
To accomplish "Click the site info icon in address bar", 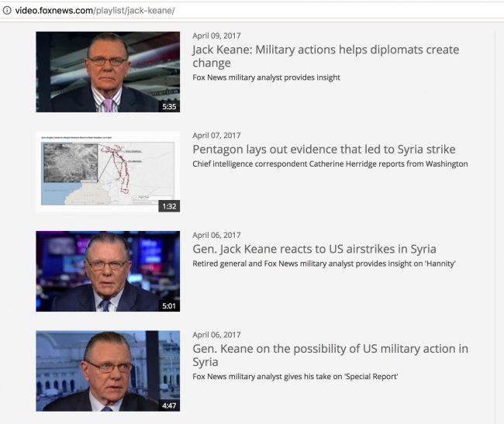I will pyautogui.click(x=7, y=10).
